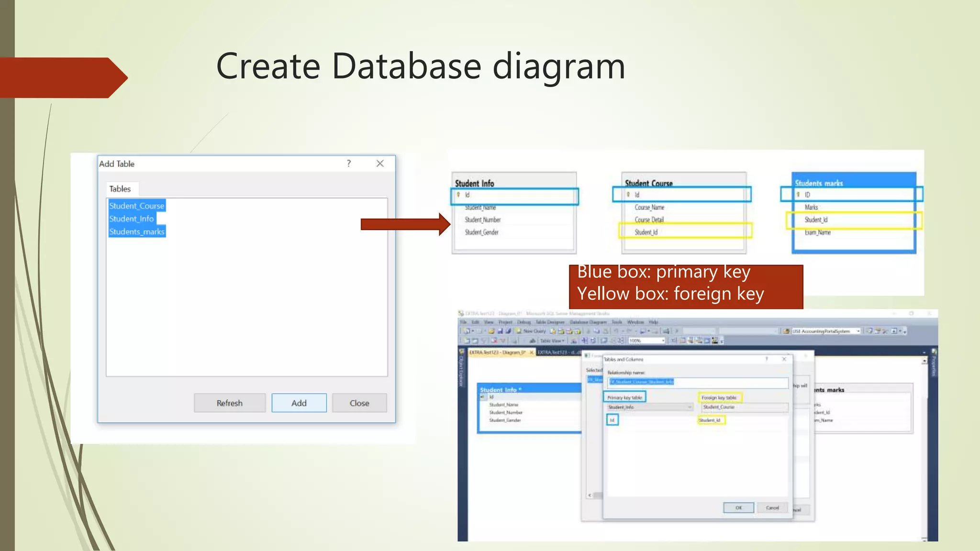Click the Refresh button in Add Table
The width and height of the screenshot is (980, 551).
pos(230,403)
